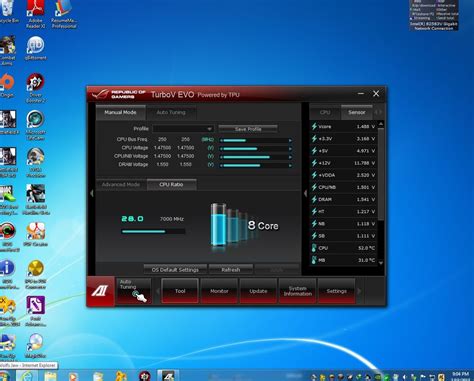Open Adobe Reader XI desktop icon
Image resolution: width=474 pixels, height=381 pixels.
click(x=36, y=14)
